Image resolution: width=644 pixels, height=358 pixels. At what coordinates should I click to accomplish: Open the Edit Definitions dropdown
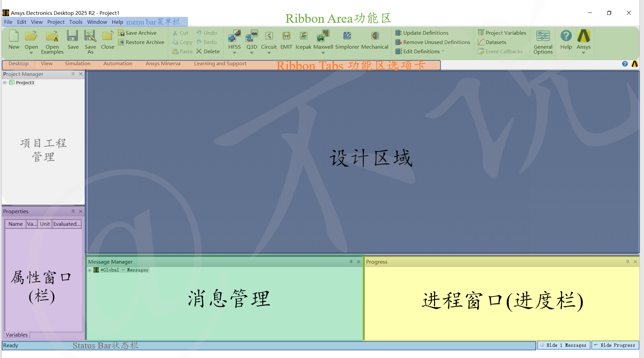coord(419,51)
